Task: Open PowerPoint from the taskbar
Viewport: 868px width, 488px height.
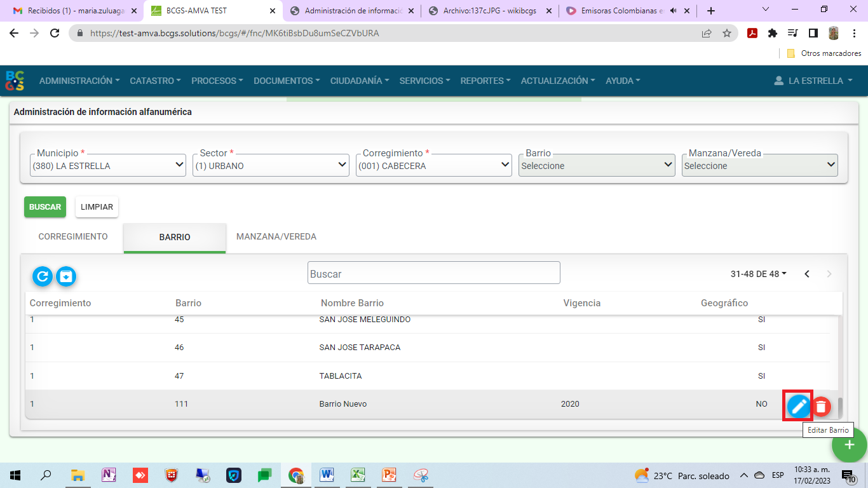Action: (x=390, y=475)
